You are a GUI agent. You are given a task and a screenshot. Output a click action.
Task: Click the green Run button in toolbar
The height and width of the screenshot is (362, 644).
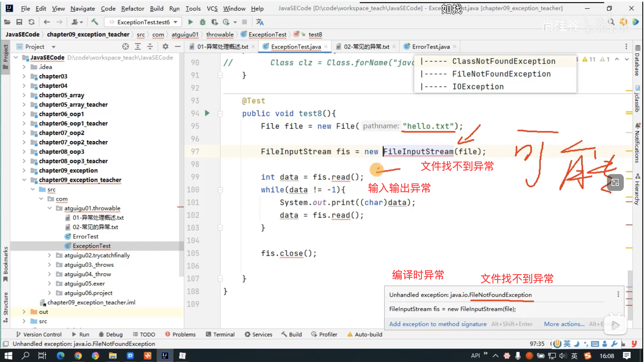tap(190, 22)
